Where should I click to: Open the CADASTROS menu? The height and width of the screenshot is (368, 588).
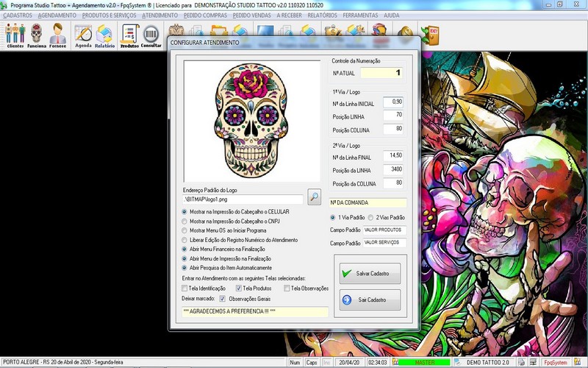pyautogui.click(x=18, y=15)
